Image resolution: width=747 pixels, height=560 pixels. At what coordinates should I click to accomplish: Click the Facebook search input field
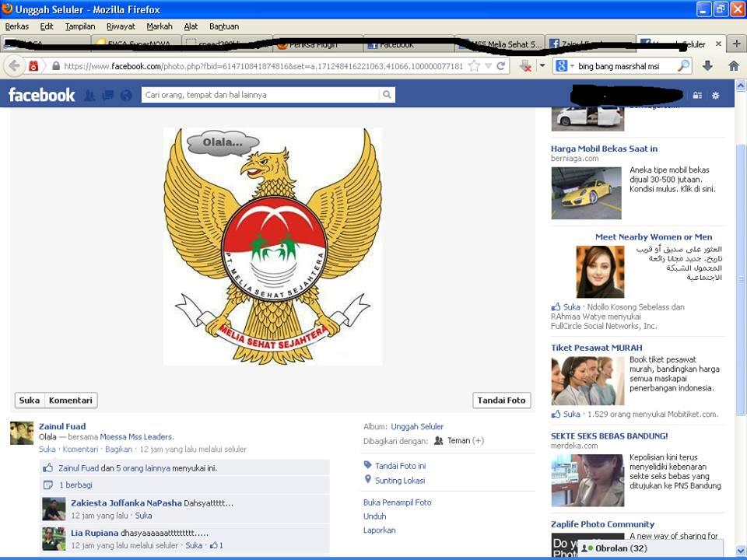261,95
